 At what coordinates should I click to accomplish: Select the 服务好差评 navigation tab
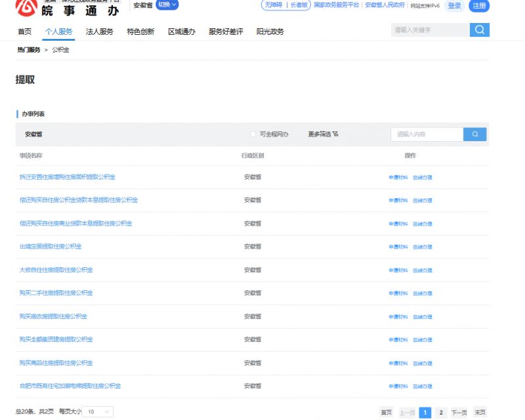coord(226,31)
